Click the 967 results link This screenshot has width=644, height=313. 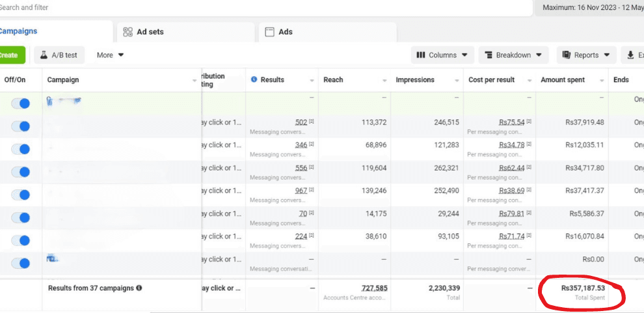[x=301, y=191]
